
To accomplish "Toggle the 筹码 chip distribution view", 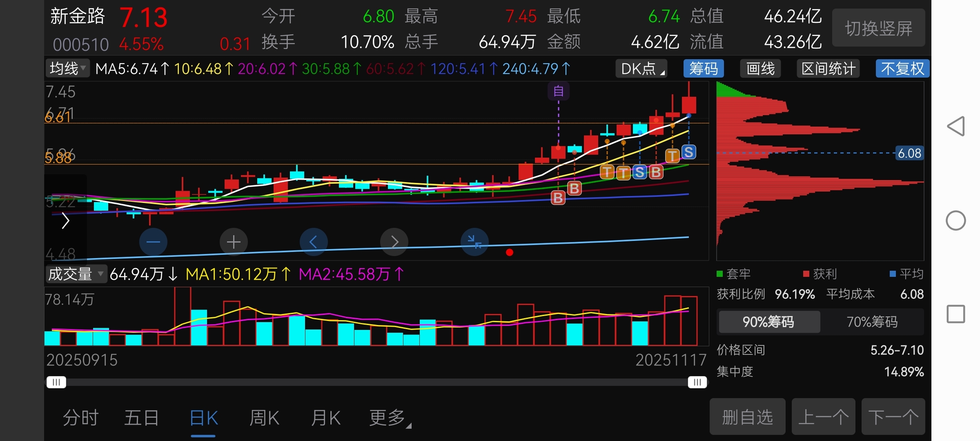I will click(x=703, y=69).
